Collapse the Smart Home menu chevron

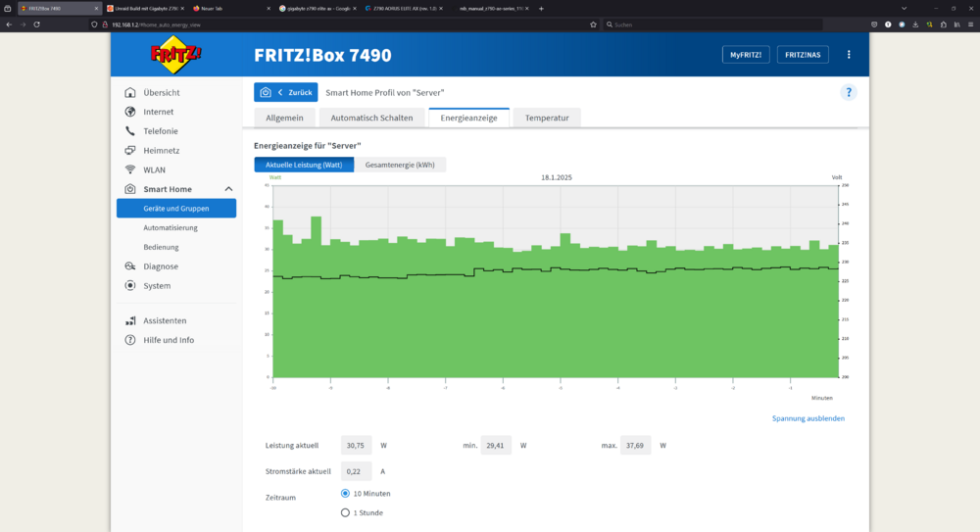(228, 189)
